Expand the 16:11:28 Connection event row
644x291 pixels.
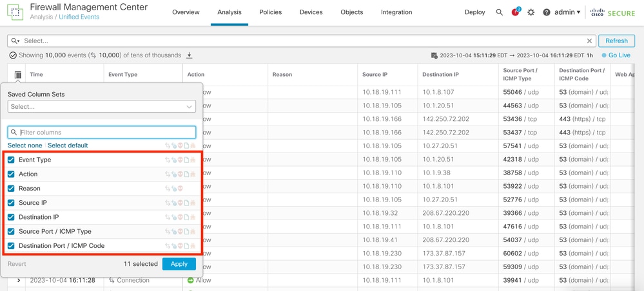[19, 280]
